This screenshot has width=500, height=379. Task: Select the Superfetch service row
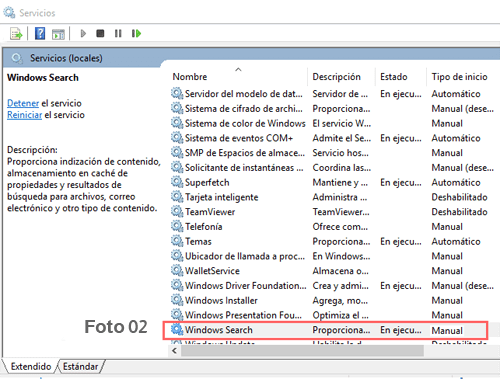[333, 182]
